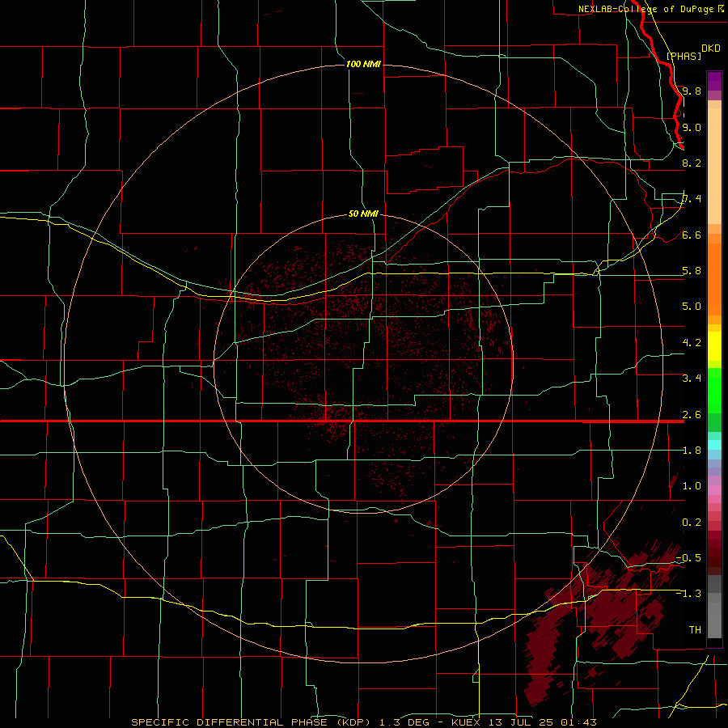
Task: Click the 5.8 scale value
Action: (x=692, y=271)
